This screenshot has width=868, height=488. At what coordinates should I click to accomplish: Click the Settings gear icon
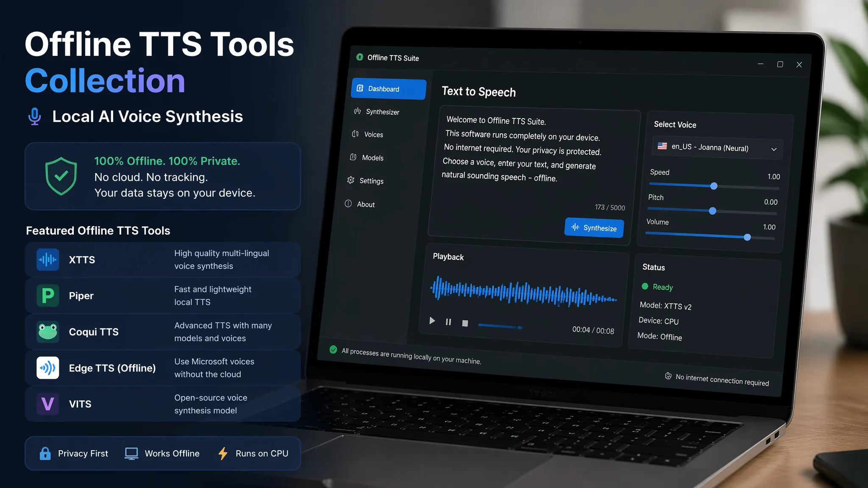tap(351, 180)
